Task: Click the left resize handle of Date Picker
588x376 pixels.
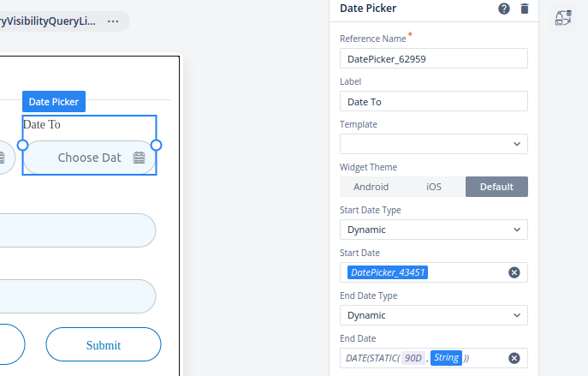Action: (23, 145)
